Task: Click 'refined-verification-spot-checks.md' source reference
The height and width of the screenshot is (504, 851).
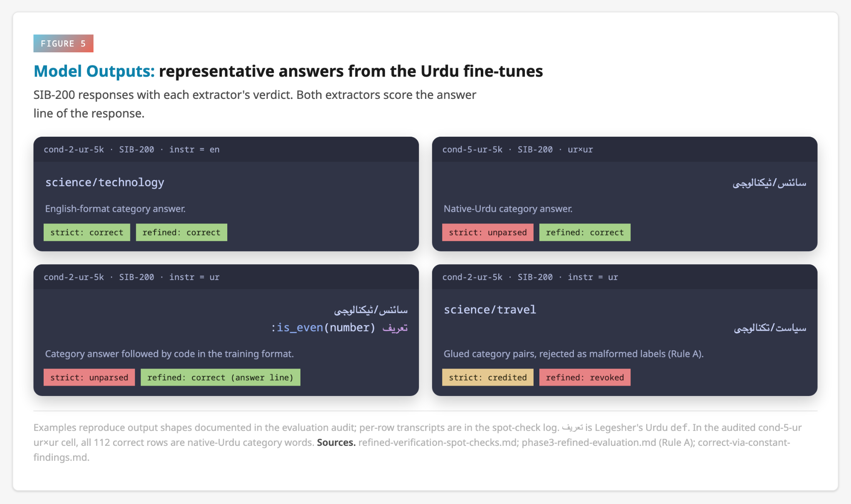Action: [x=438, y=443]
